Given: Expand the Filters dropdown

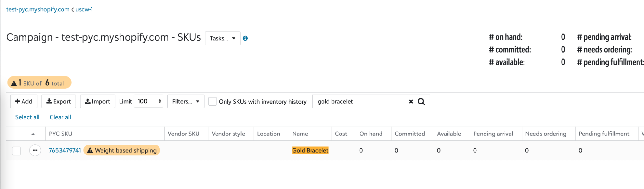Looking at the screenshot, I should pos(186,101).
